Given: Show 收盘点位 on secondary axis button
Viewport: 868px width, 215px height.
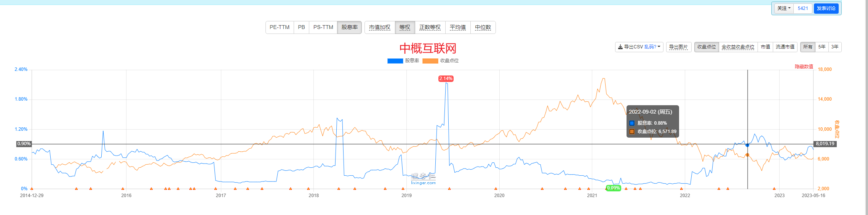Looking at the screenshot, I should (707, 47).
